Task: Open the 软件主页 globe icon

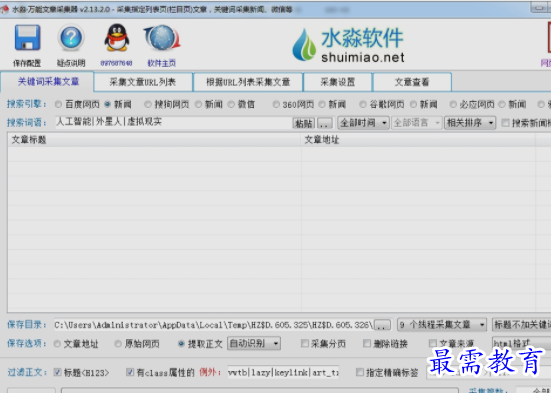Action: click(161, 37)
